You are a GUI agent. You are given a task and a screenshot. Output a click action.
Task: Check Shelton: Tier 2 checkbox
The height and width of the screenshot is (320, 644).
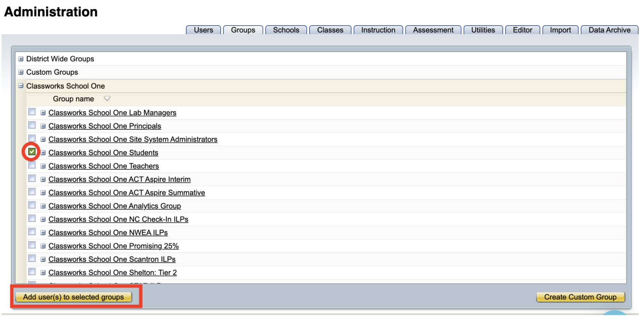32,272
